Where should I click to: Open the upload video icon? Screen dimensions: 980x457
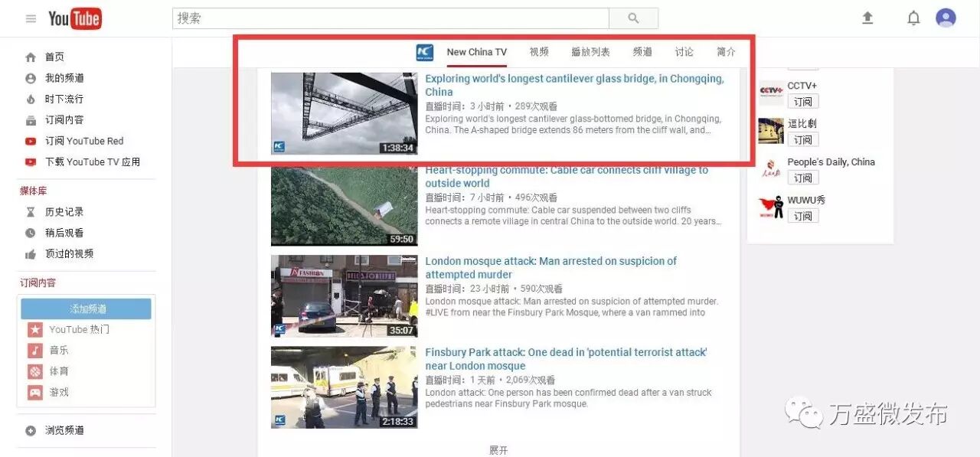(867, 18)
